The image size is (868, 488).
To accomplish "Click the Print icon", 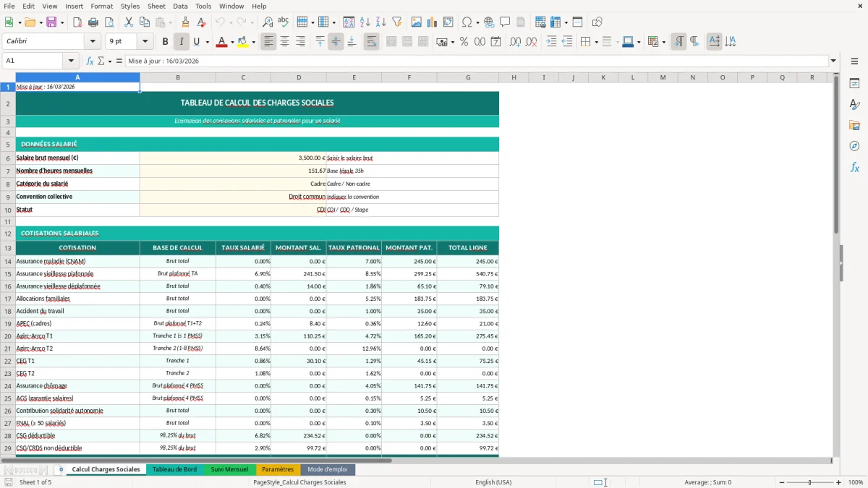I will click(94, 22).
